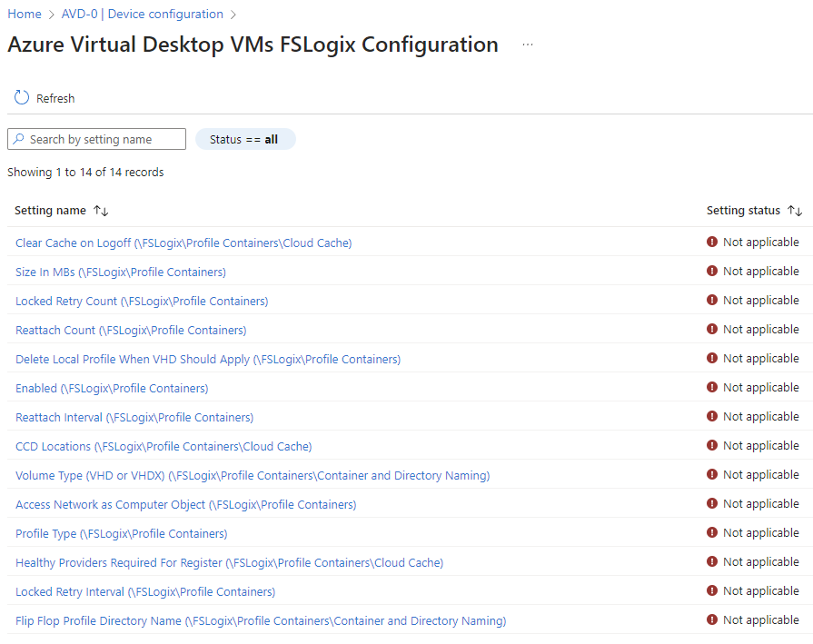Click breadcrumb chevron after Home
This screenshot has width=813, height=644.
tap(52, 15)
